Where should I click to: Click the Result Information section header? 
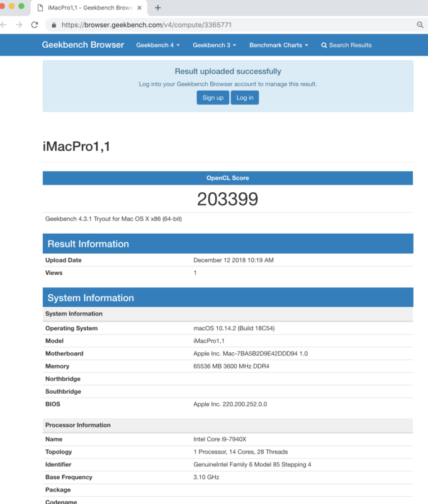(x=228, y=244)
